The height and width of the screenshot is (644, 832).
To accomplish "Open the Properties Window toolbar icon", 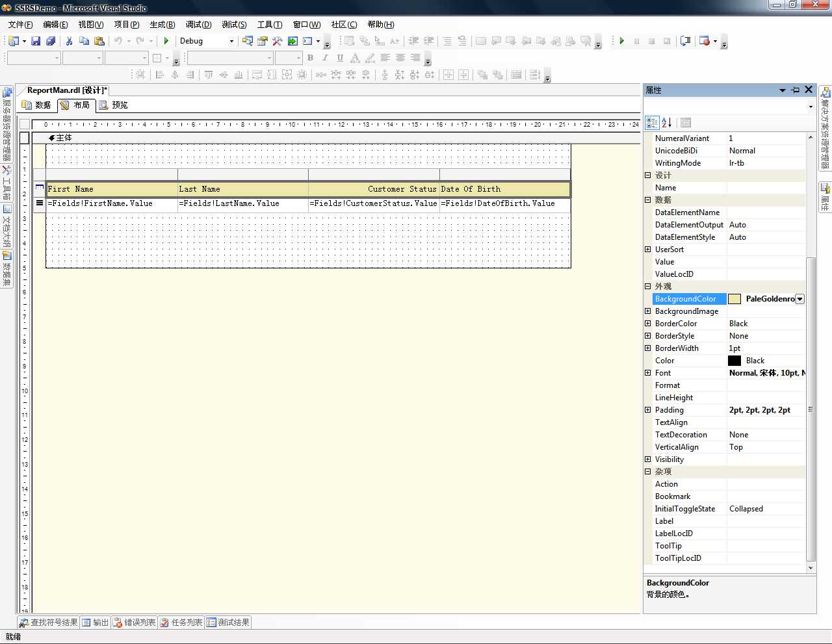I will 263,41.
